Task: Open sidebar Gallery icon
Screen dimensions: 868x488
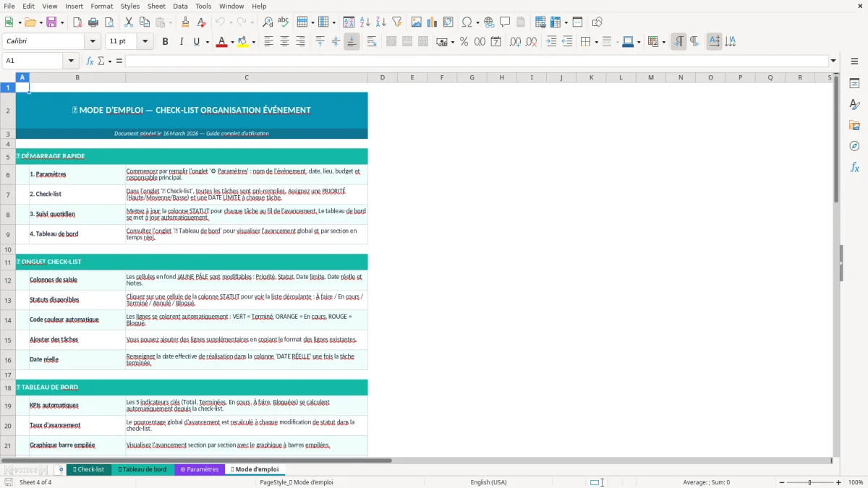Action: pyautogui.click(x=854, y=125)
